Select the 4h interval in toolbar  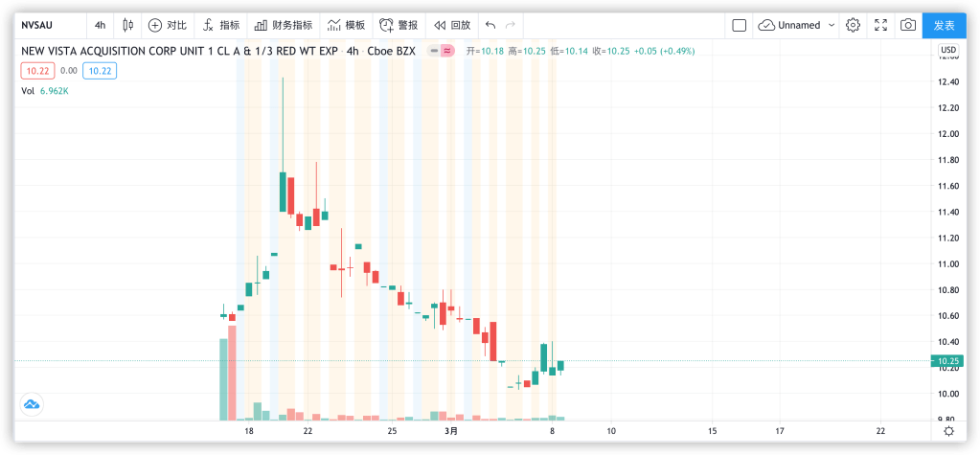click(x=100, y=25)
